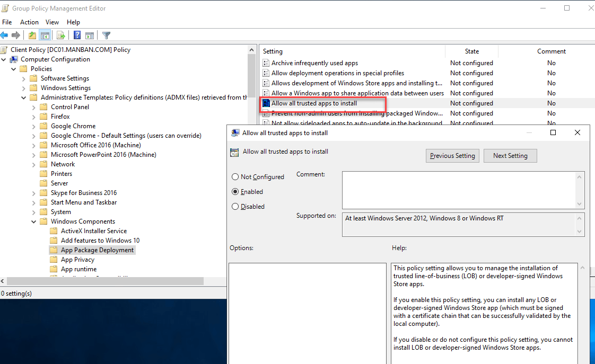
Task: Open the Help icon in the toolbar
Action: [77, 35]
